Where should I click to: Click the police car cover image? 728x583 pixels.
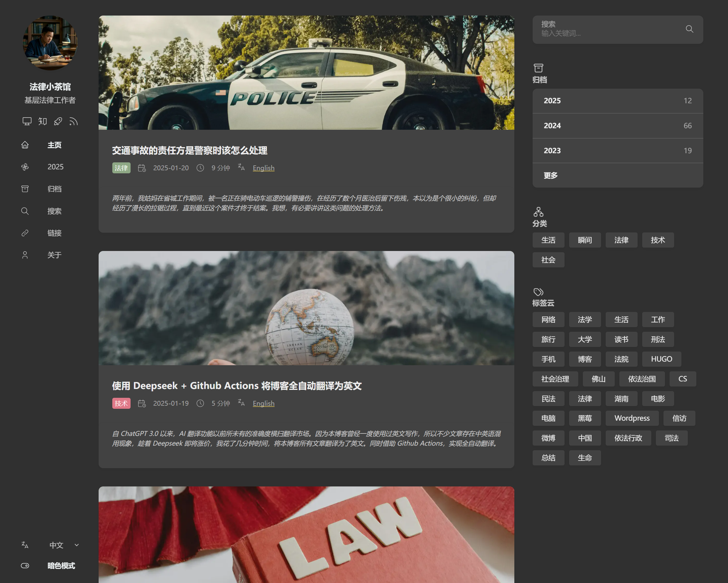click(x=306, y=73)
